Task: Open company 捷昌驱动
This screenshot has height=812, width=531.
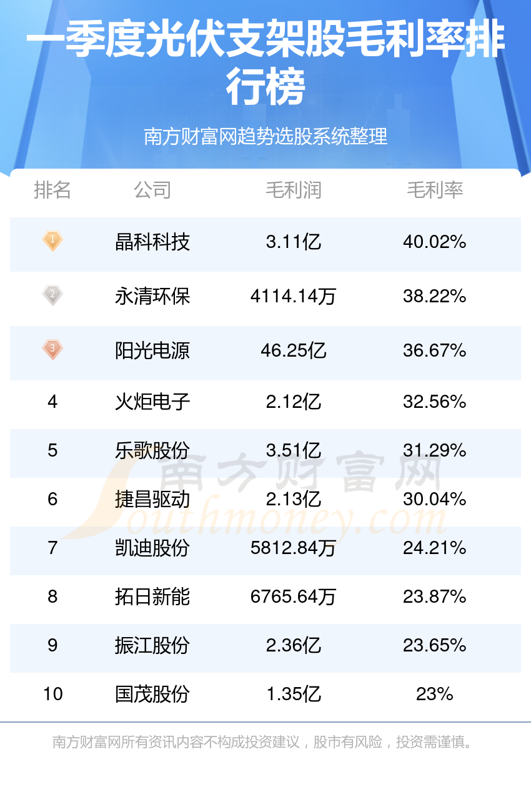Action: click(x=152, y=499)
